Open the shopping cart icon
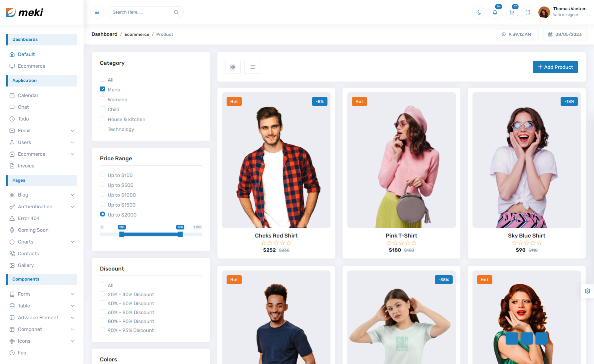Image resolution: width=594 pixels, height=364 pixels. (511, 12)
